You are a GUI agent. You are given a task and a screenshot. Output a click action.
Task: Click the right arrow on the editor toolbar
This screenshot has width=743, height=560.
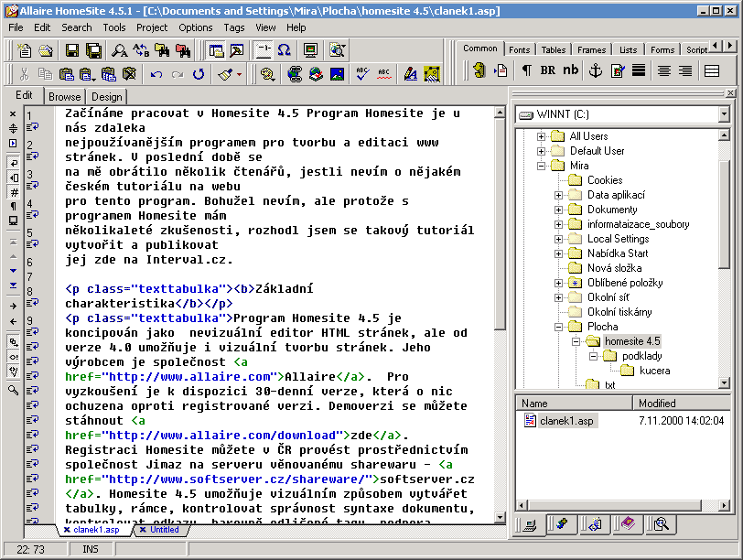pos(13,307)
